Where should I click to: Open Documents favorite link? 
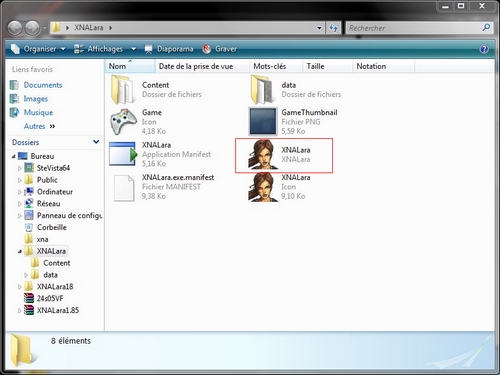[x=43, y=85]
